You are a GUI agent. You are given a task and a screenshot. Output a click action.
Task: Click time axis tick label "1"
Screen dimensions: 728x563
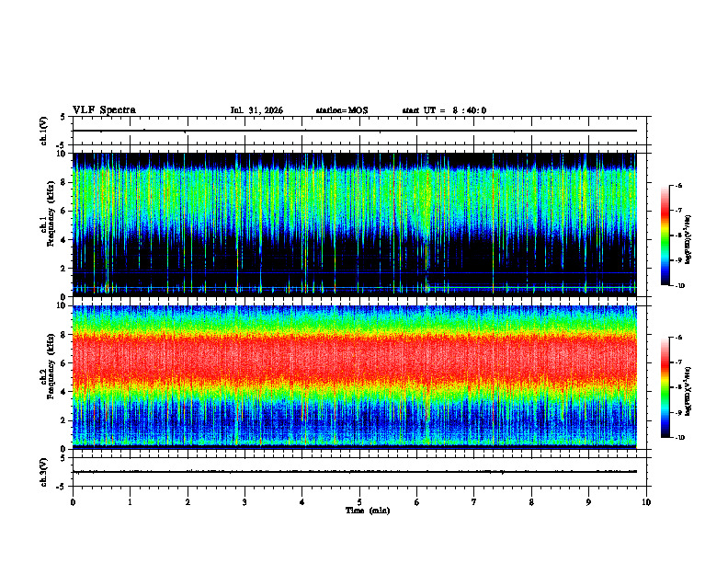pyautogui.click(x=130, y=502)
